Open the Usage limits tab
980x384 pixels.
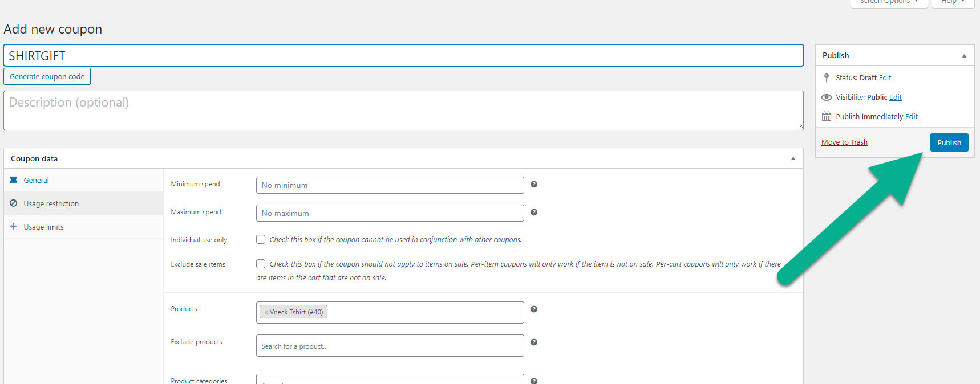[43, 227]
